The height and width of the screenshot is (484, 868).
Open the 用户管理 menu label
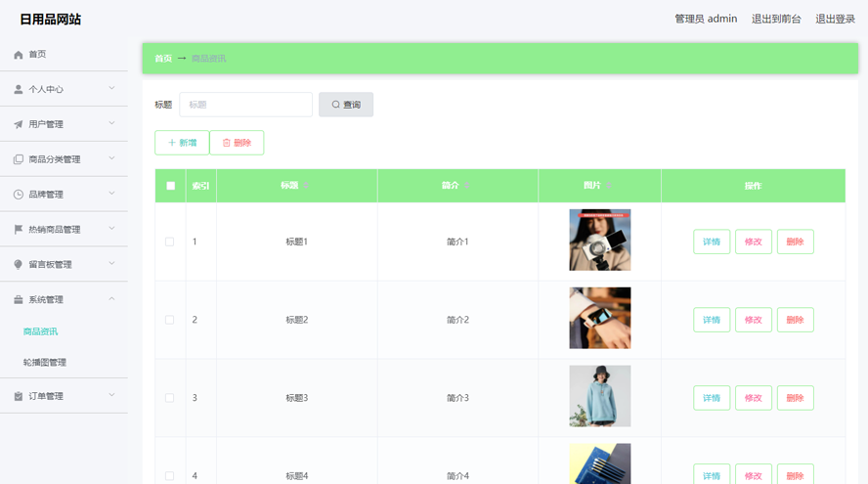click(x=46, y=124)
